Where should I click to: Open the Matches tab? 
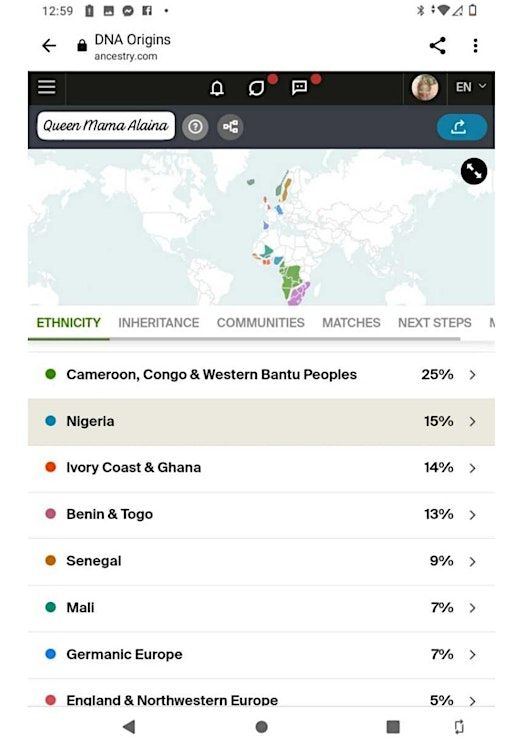(351, 323)
